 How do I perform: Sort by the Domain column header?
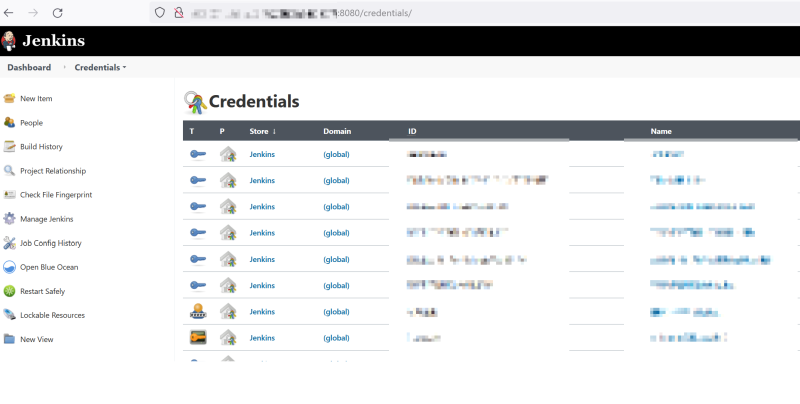tap(337, 131)
